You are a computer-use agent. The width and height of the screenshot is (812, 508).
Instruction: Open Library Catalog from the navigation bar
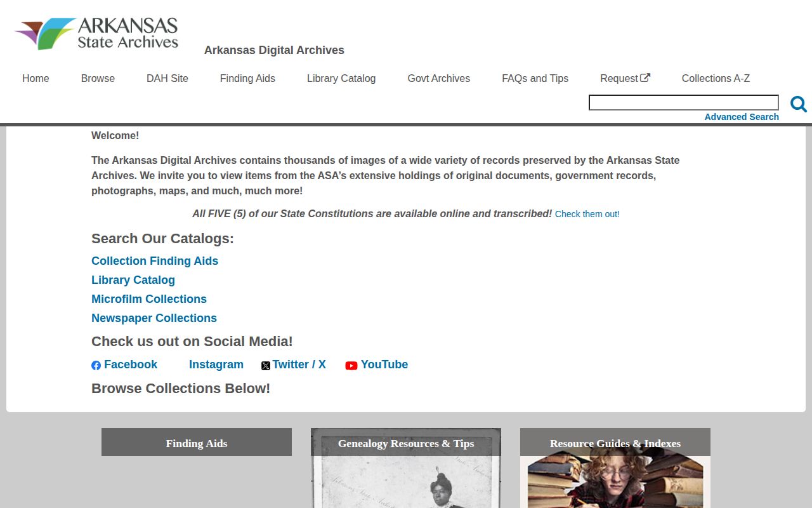coord(341,78)
